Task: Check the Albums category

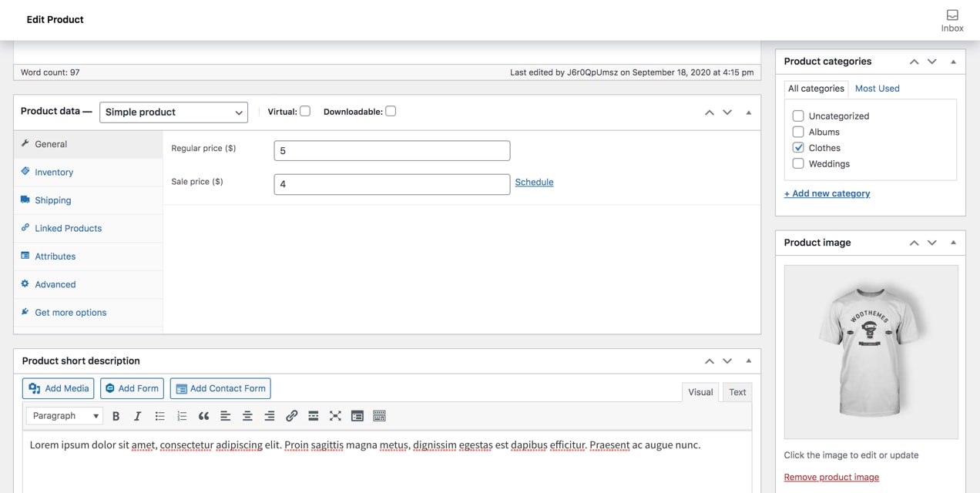Action: [798, 132]
